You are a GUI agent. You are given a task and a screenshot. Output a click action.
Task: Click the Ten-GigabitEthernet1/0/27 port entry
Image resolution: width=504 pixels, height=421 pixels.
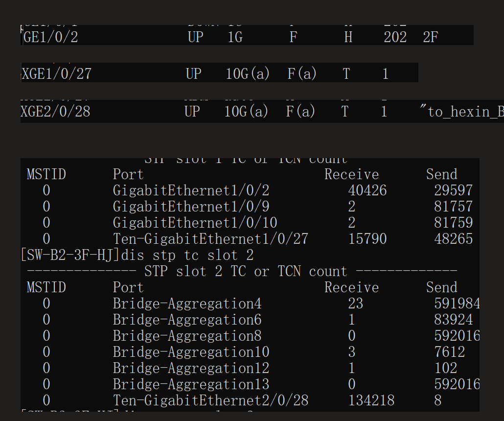coord(210,239)
